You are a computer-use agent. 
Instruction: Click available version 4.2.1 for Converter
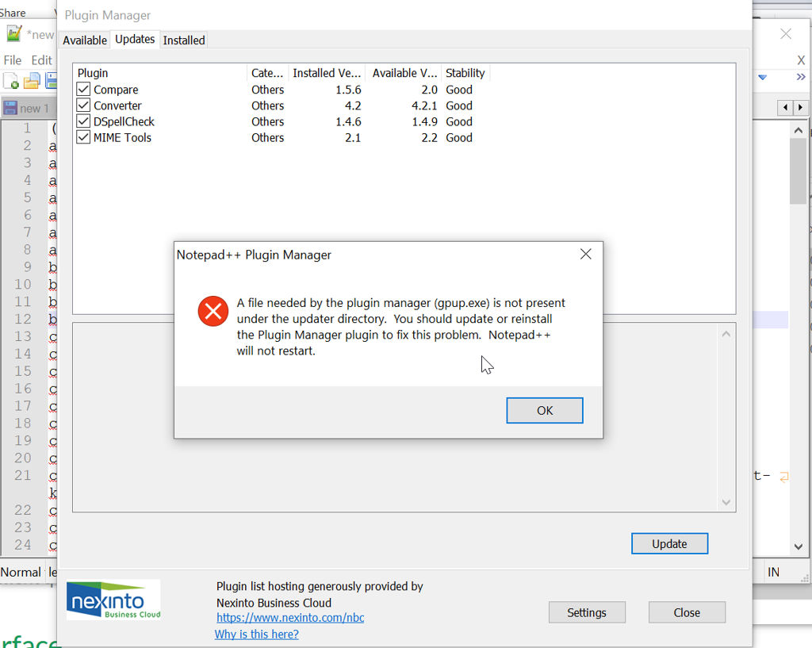click(x=424, y=105)
